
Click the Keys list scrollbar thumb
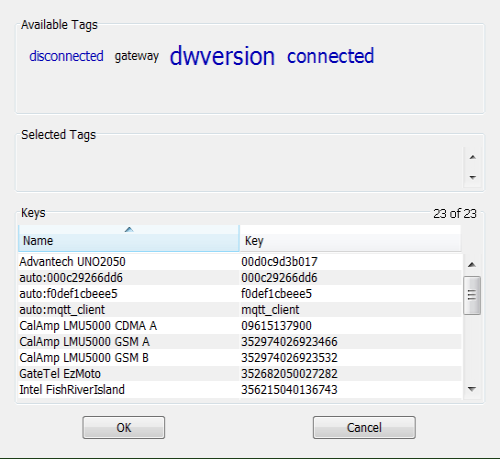(472, 295)
